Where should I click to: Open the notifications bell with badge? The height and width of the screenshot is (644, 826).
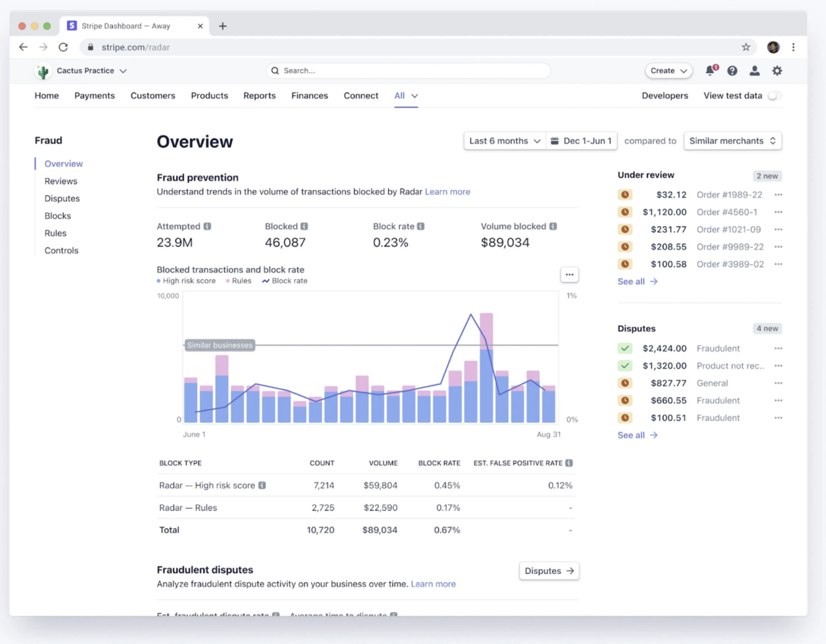coord(710,70)
